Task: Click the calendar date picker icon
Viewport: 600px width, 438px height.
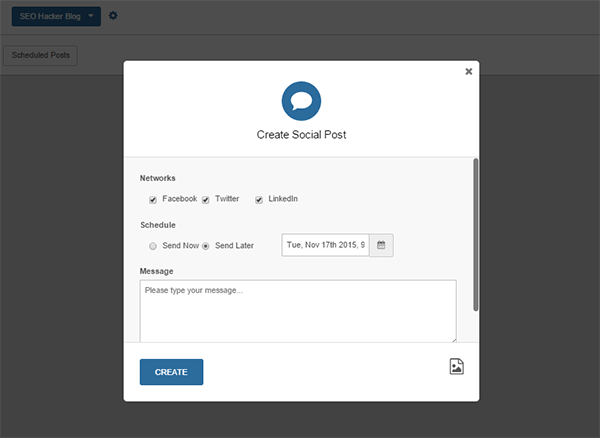Action: pos(381,245)
